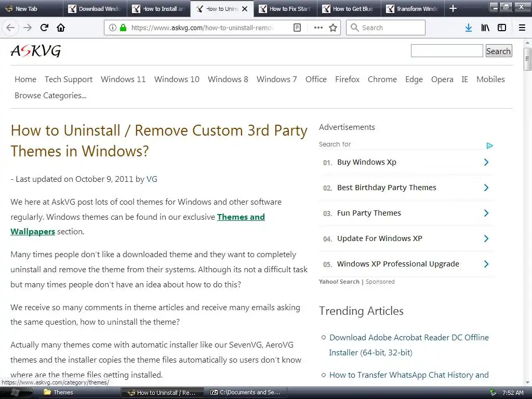
Task: Reload the current page
Action: 44,28
